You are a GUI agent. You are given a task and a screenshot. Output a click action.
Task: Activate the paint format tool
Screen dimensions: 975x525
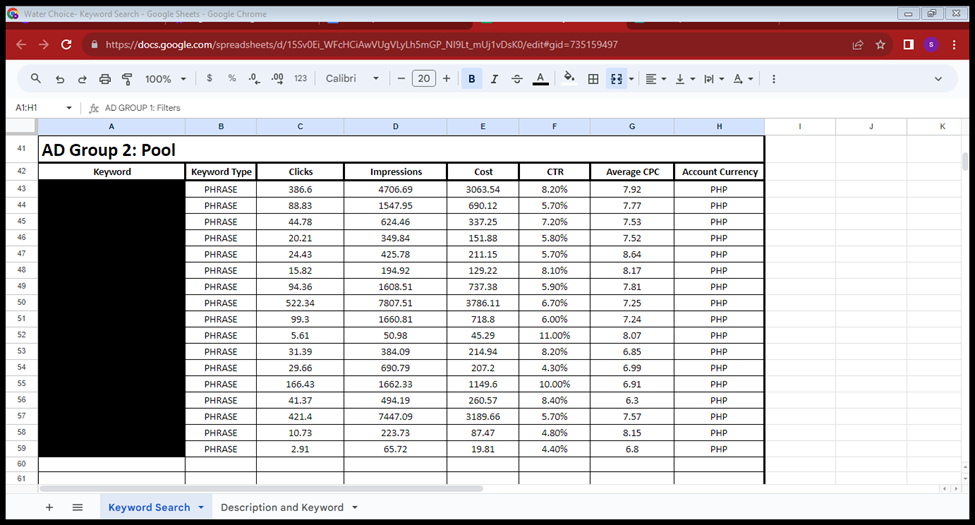127,79
